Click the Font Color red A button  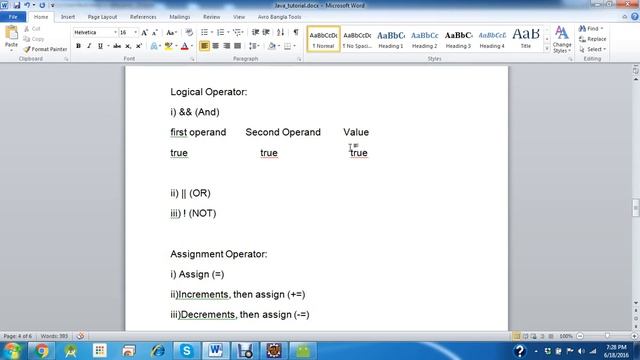[184, 46]
